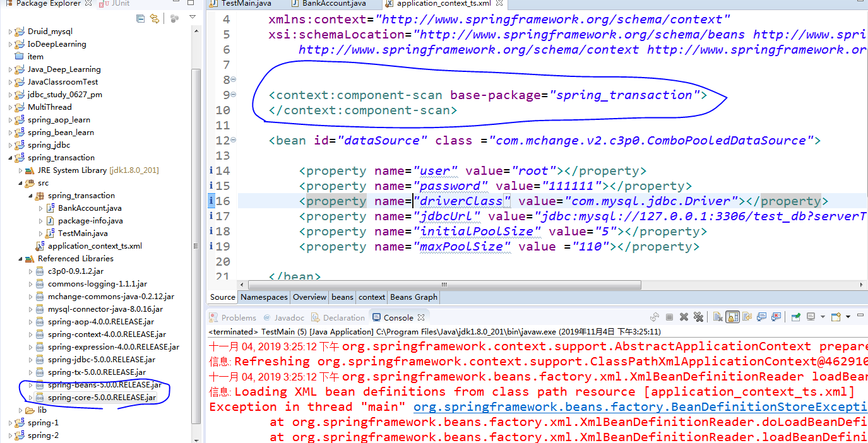Toggle Scroll Lock in the Console
Screen dimensions: 868x443
pyautogui.click(x=731, y=317)
